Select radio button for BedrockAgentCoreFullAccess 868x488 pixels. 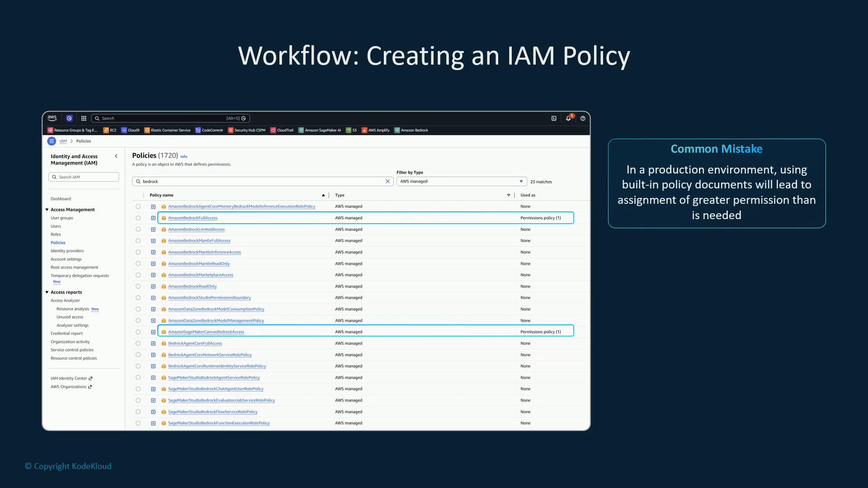(138, 343)
